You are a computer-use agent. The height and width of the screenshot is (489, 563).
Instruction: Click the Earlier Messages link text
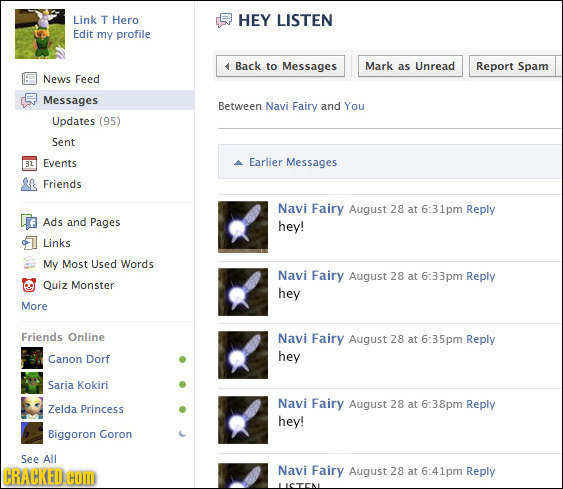tap(293, 162)
